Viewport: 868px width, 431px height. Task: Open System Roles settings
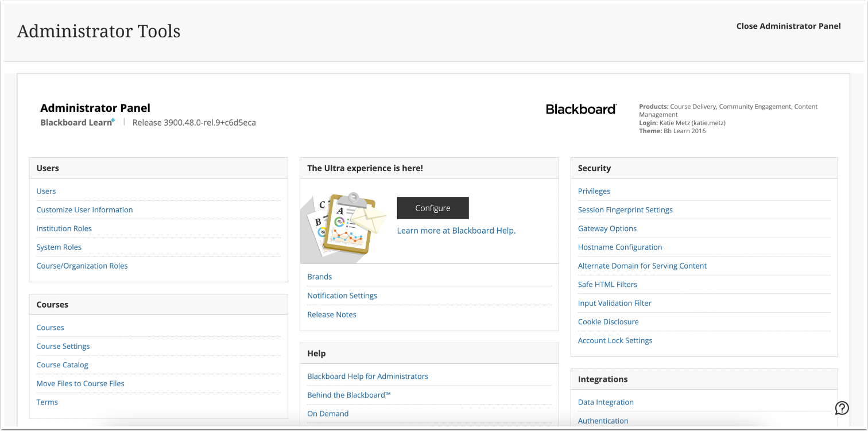[59, 247]
